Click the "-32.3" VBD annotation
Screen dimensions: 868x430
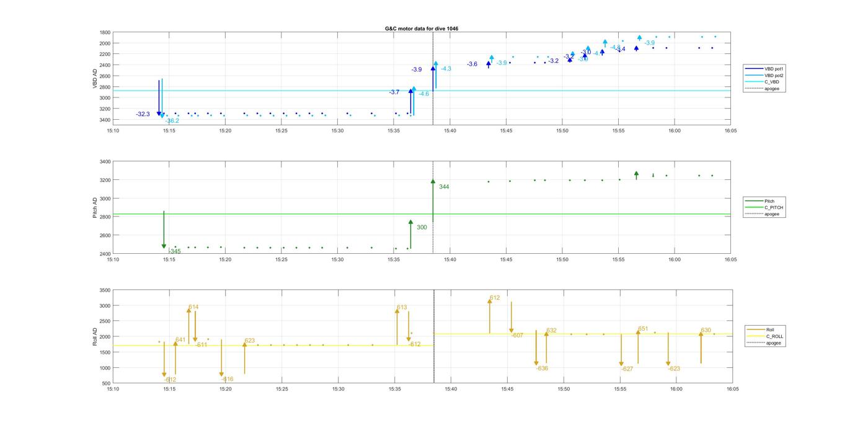143,114
